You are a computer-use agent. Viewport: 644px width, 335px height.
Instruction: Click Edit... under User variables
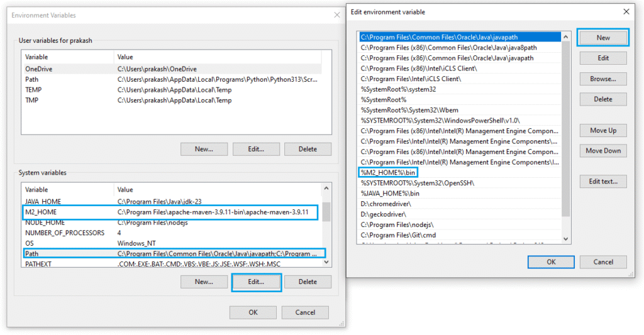click(256, 149)
